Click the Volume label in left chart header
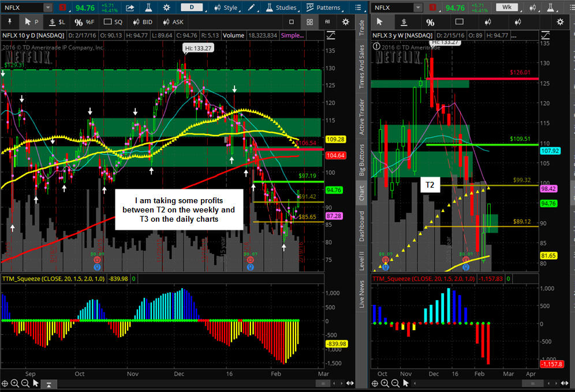This screenshot has width=575, height=392. pos(233,35)
